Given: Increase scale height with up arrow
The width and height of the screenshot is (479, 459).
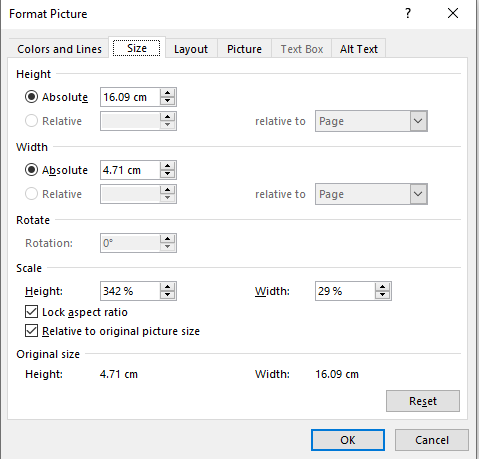Looking at the screenshot, I should click(x=167, y=287).
